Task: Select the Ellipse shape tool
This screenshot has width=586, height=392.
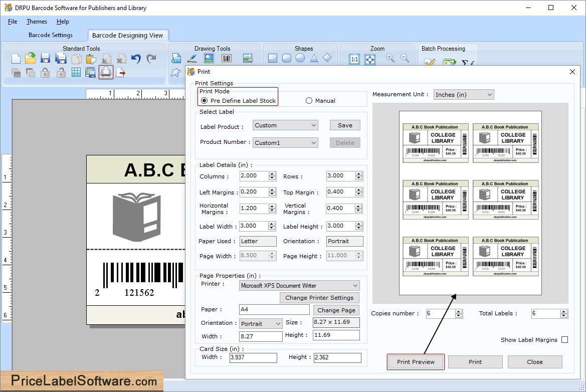Action: click(x=300, y=58)
